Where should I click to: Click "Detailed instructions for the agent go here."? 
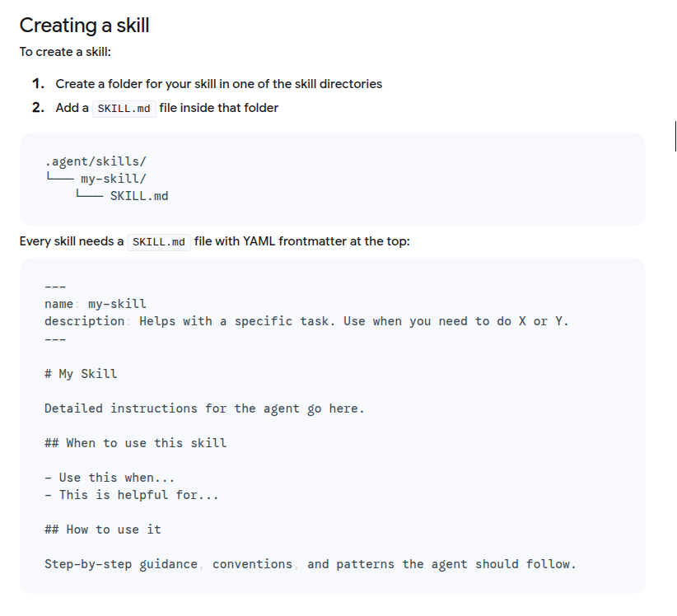pos(204,408)
